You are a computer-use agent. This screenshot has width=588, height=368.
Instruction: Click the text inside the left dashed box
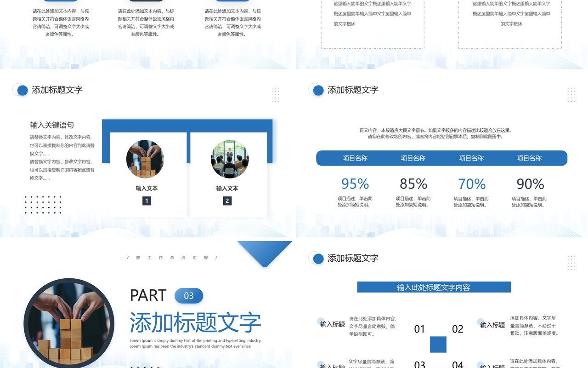373,14
